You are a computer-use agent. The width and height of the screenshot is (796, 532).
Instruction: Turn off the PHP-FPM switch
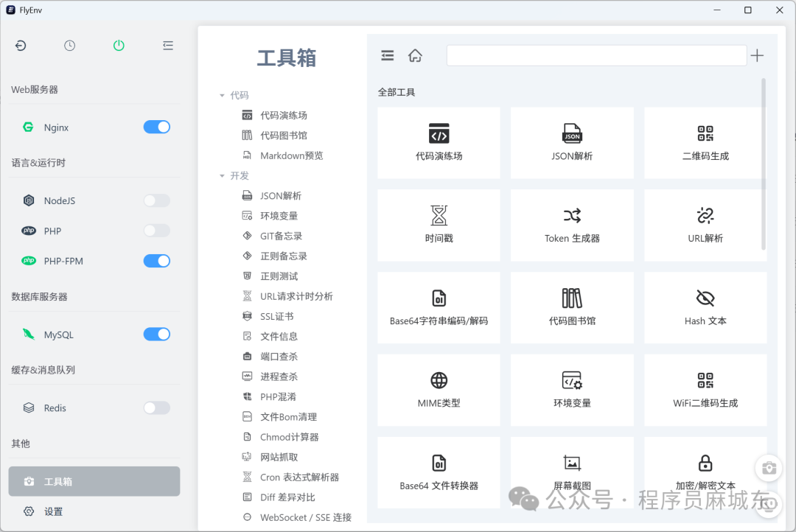pos(156,261)
